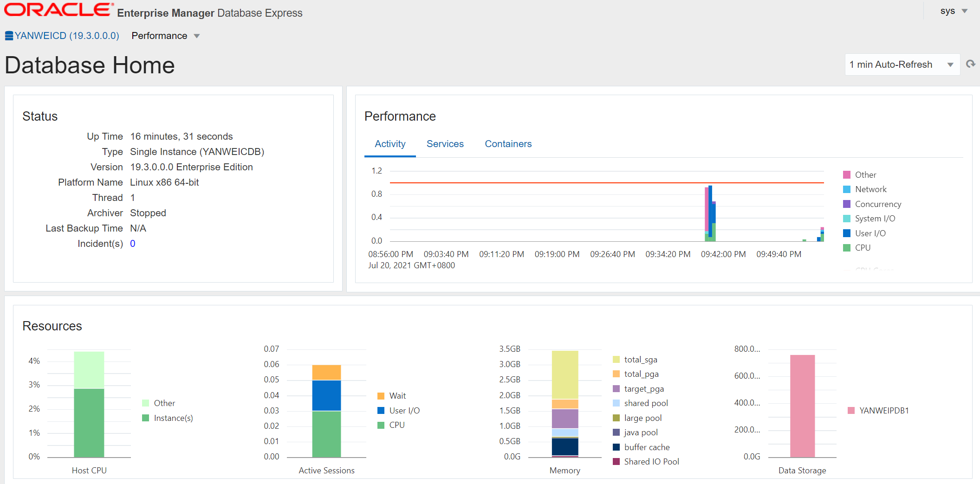Click the target_pga legend swatch
Viewport: 980px width, 484px height.
pos(617,389)
